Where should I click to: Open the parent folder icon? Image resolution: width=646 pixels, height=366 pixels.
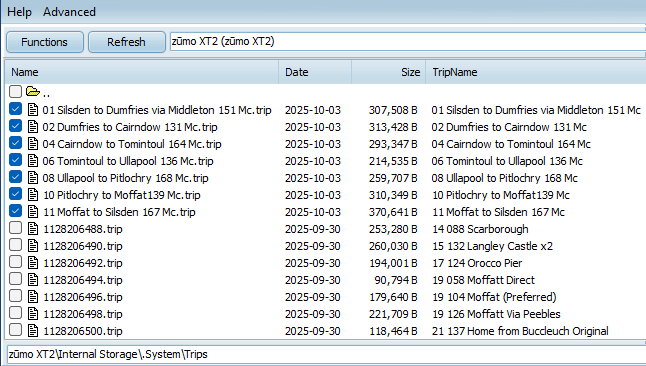click(33, 92)
